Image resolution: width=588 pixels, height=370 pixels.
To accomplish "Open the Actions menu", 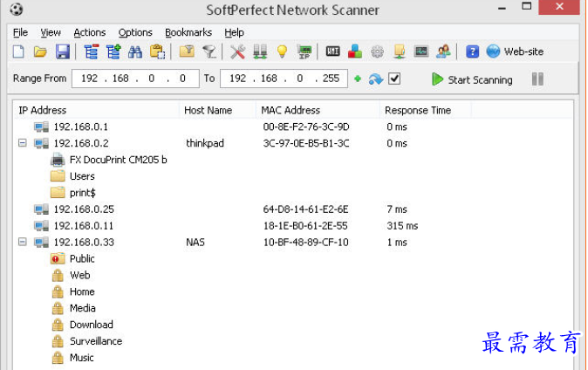I will (90, 32).
